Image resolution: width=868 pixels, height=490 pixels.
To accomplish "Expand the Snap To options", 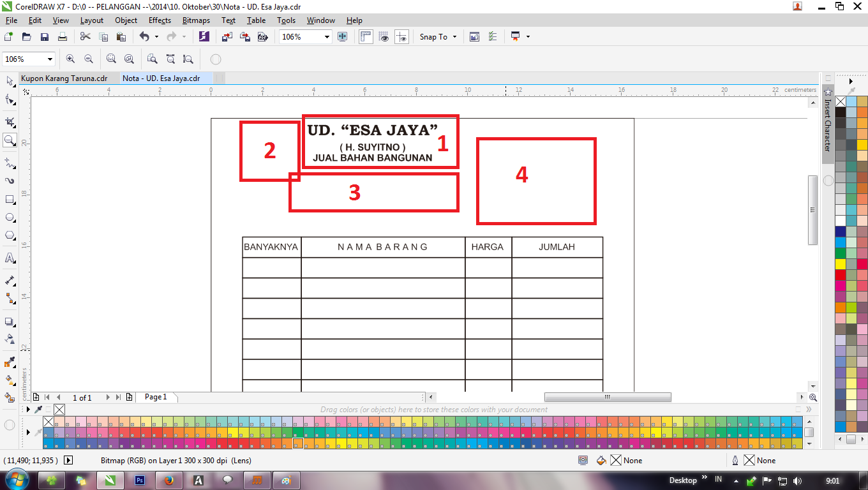I will coord(454,37).
